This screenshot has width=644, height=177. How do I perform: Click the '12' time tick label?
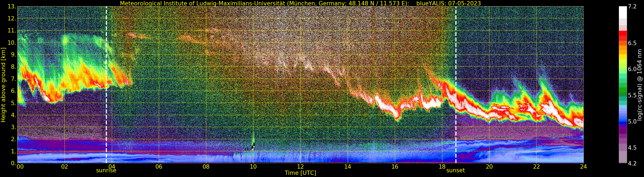coord(300,167)
